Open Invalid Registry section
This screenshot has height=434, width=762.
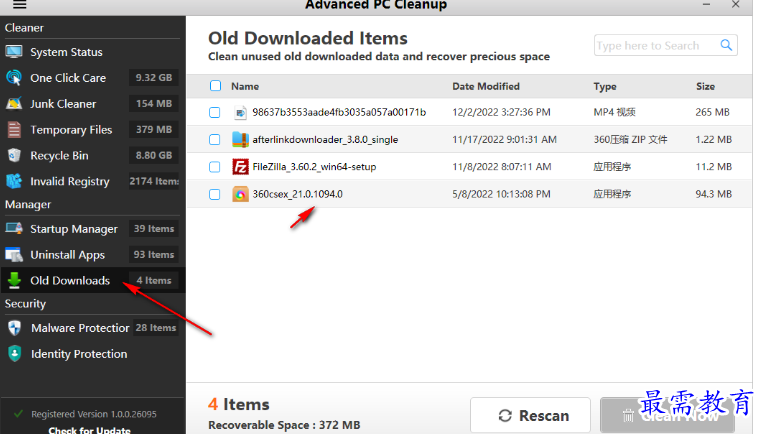(x=92, y=181)
